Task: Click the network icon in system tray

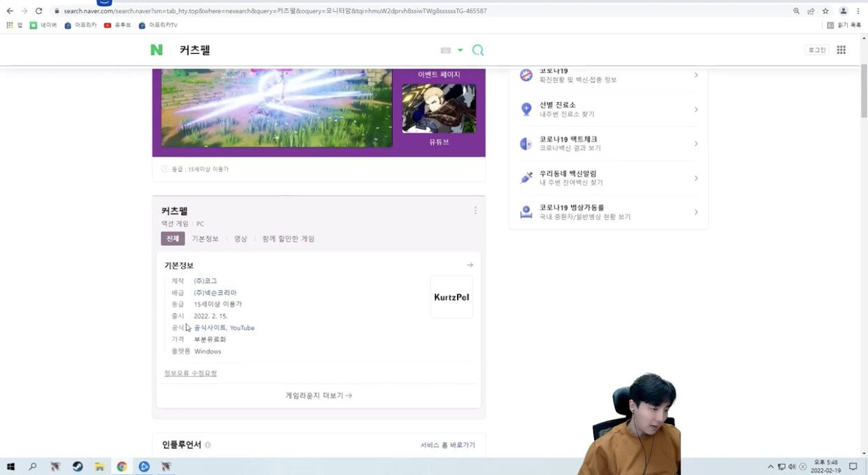Action: pyautogui.click(x=781, y=467)
